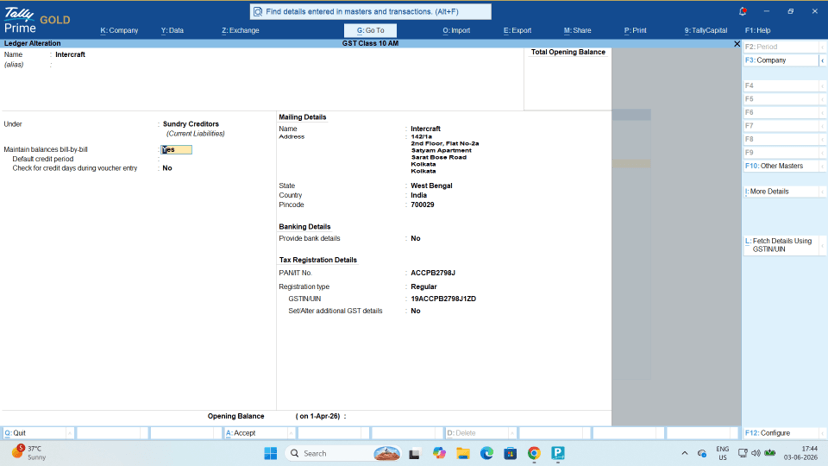Click Set/Alter additional GST details No
Image resolution: width=828 pixels, height=466 pixels.
pos(416,311)
